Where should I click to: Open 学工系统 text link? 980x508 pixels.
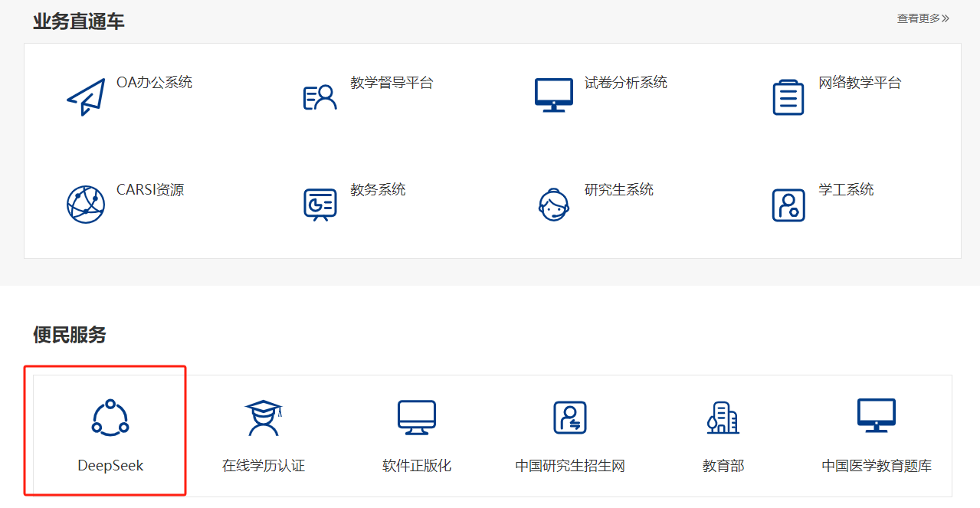tap(846, 190)
